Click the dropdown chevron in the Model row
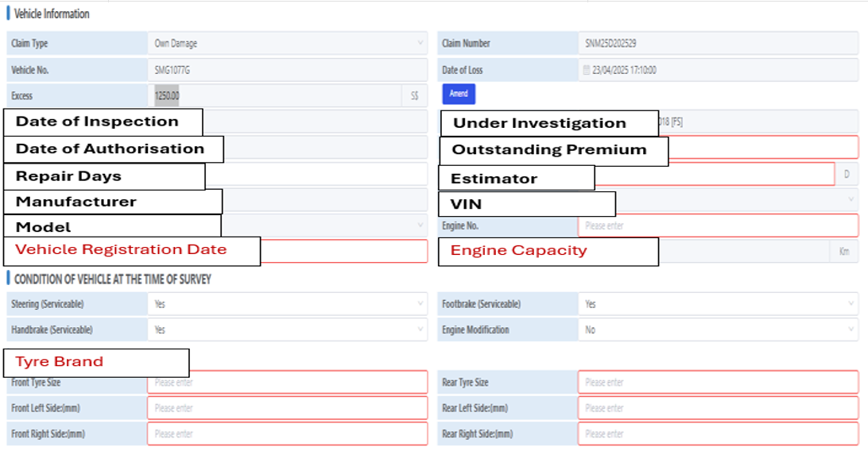Image resolution: width=868 pixels, height=451 pixels. 420,225
